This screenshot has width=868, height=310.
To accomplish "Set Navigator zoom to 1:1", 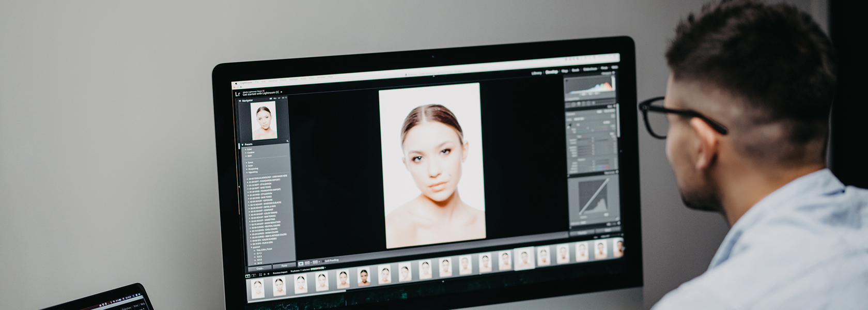I will pos(279,98).
